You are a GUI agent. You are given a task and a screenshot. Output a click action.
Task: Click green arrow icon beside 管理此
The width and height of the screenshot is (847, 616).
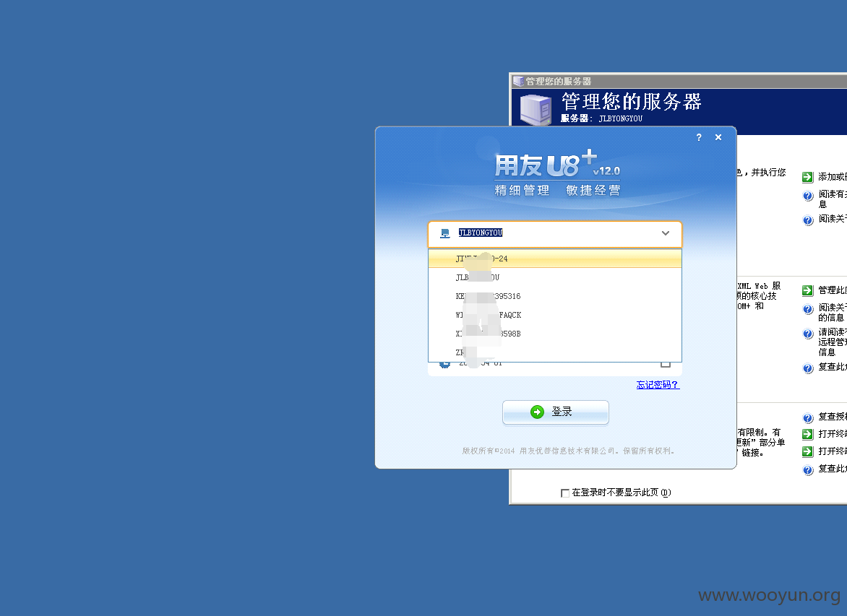click(807, 290)
